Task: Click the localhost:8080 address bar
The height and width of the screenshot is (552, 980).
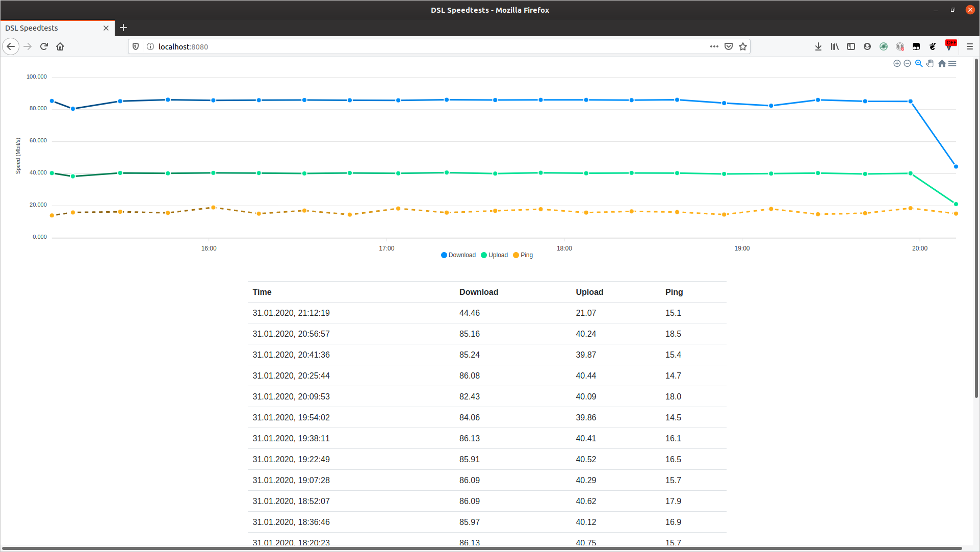Action: click(408, 46)
